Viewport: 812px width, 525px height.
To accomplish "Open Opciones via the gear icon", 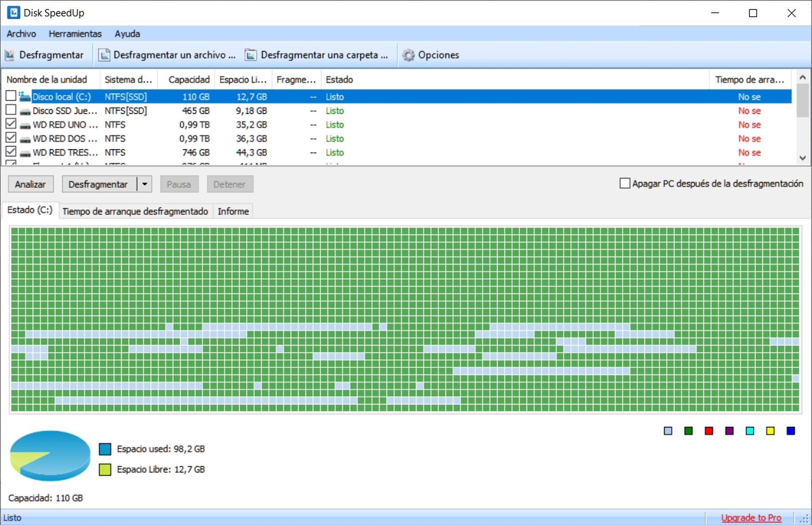I will point(408,55).
